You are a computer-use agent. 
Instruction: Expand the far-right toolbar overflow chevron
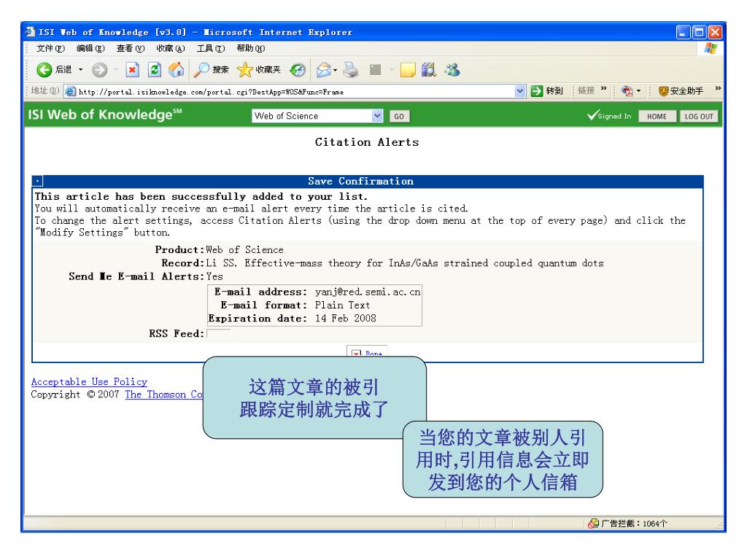(718, 88)
